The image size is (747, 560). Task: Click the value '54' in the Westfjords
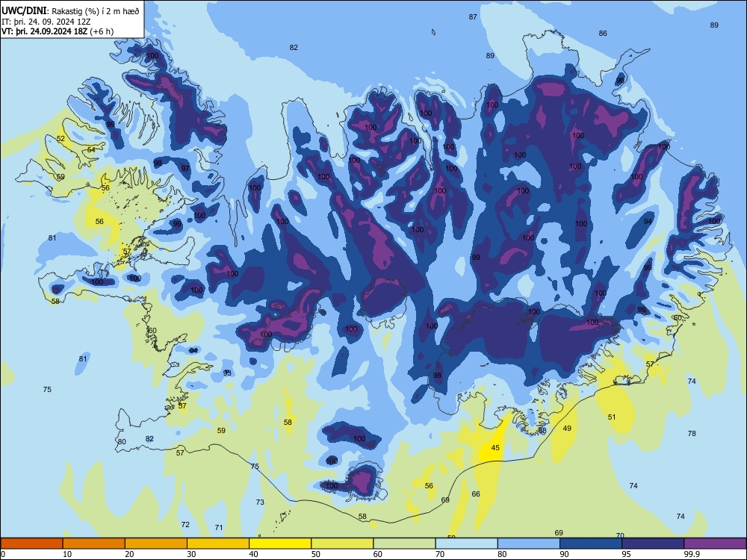(x=91, y=149)
